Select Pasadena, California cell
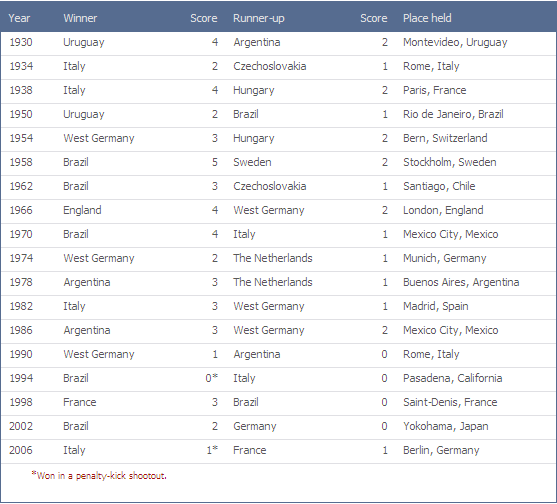 [x=453, y=378]
